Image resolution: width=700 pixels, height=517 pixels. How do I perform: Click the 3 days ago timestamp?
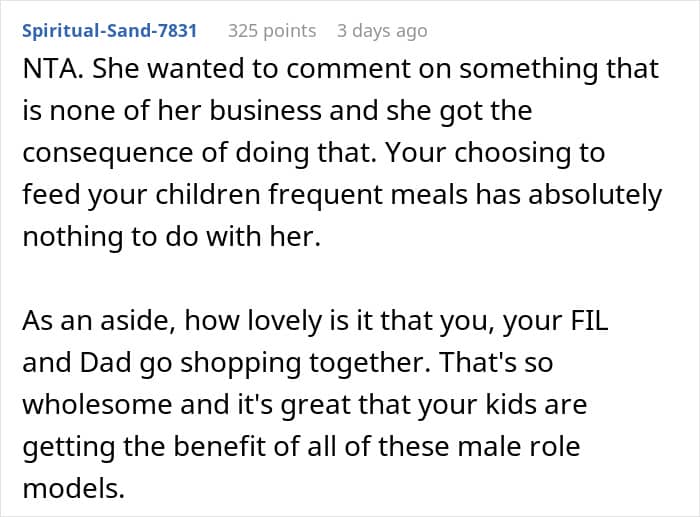click(x=382, y=31)
